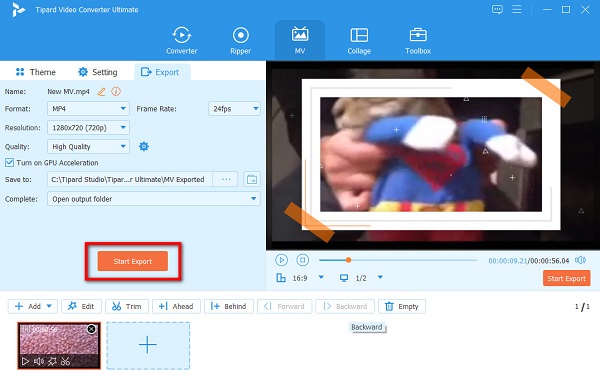
Task: Expand the 16:9 aspect ratio dropdown arrow
Action: (321, 277)
